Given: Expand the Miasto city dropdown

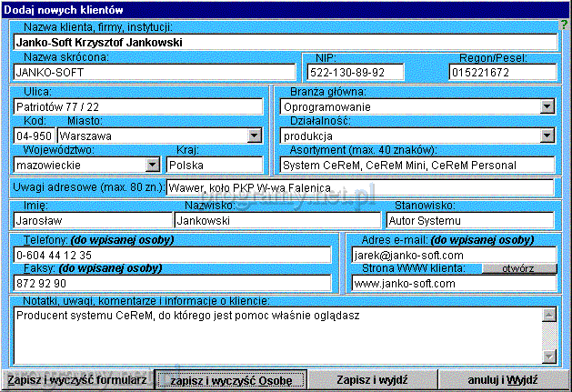Looking at the screenshot, I should tap(253, 136).
